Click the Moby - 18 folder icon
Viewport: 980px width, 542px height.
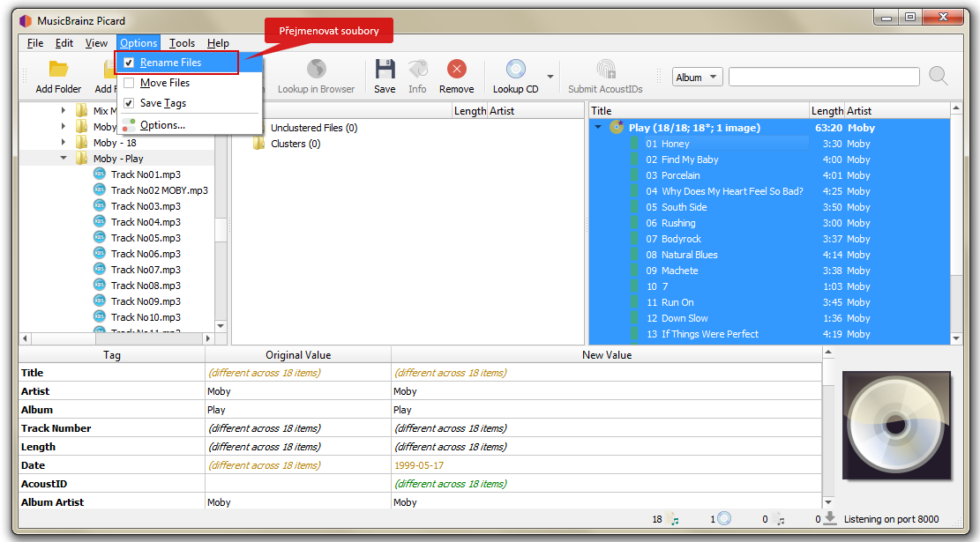pos(81,143)
